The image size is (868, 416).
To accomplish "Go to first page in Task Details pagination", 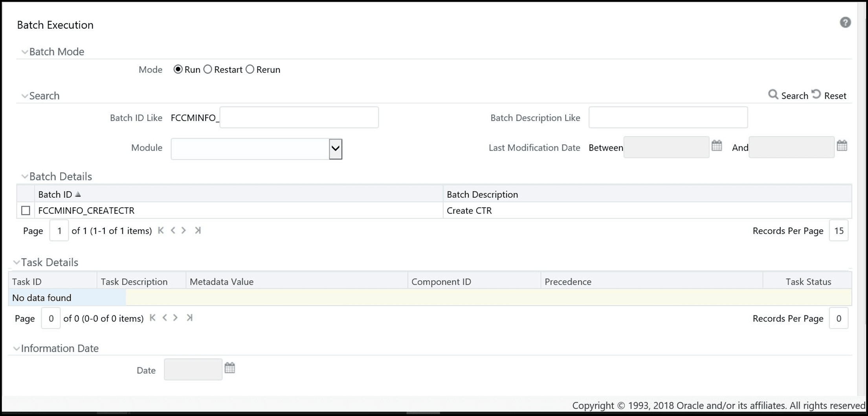I will tap(152, 318).
